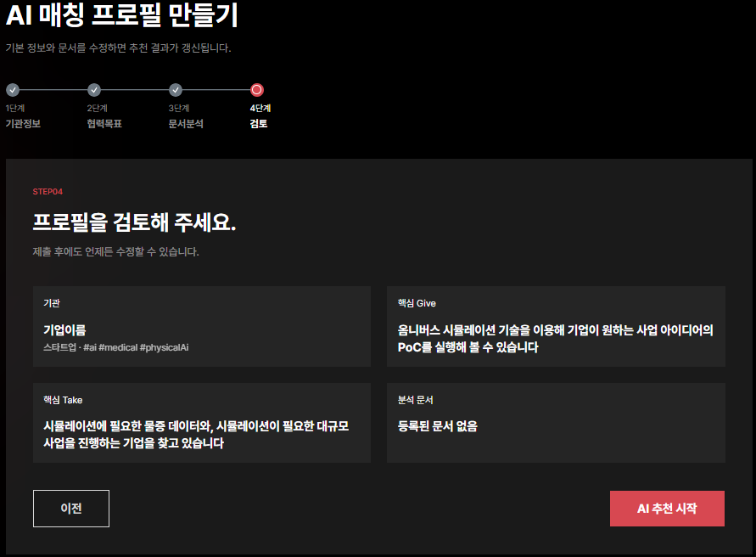
Task: Open the 핵심 Take summary card
Action: click(202, 423)
